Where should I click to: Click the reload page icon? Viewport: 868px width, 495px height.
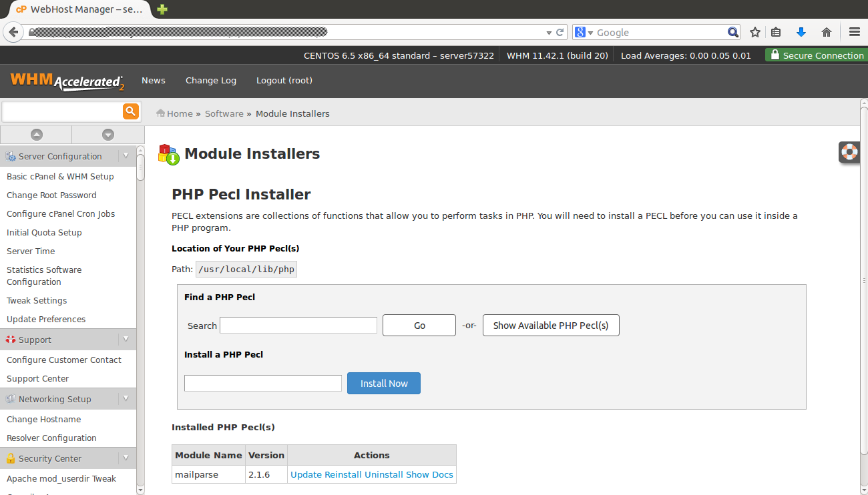point(560,32)
